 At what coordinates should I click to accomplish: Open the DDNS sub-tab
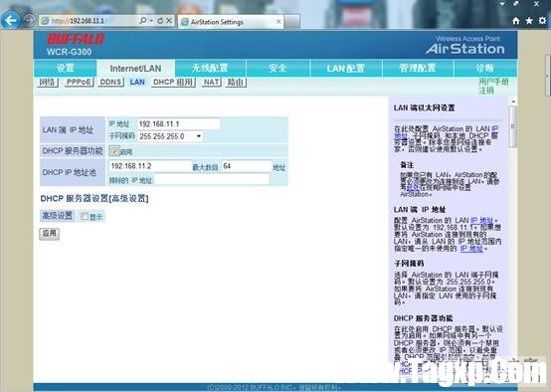point(110,83)
